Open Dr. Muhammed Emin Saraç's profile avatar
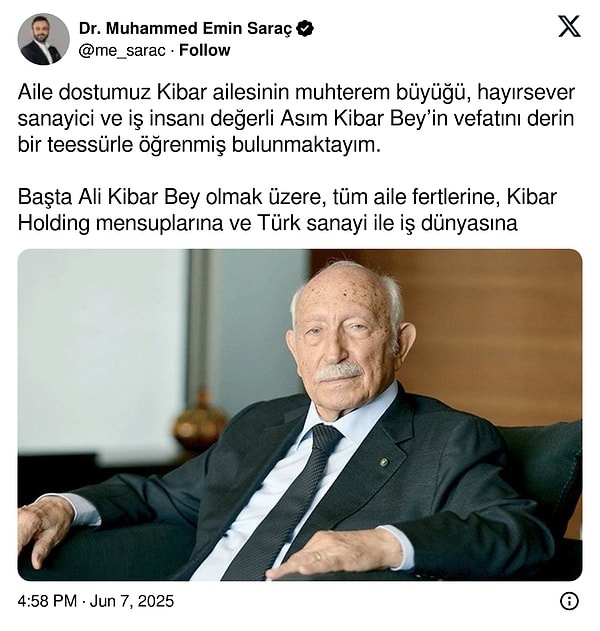Image resolution: width=600 pixels, height=631 pixels. pos(43,39)
